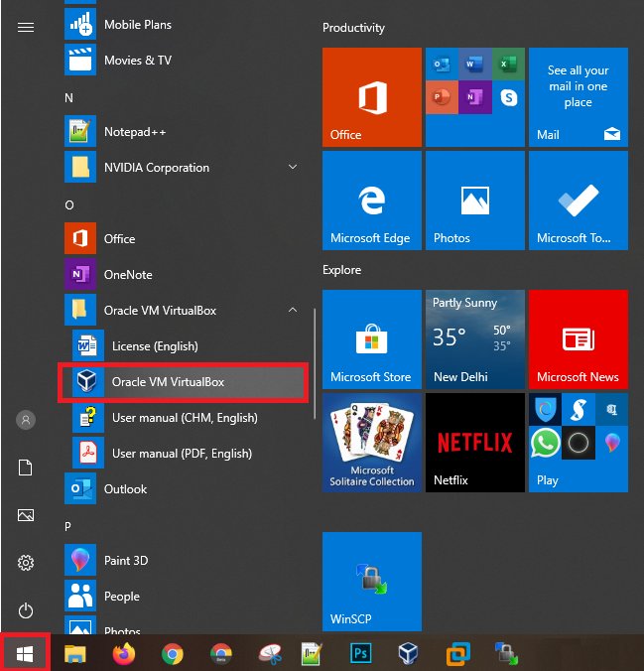Open the Microsoft Edge tile
This screenshot has height=671, width=644.
(372, 201)
